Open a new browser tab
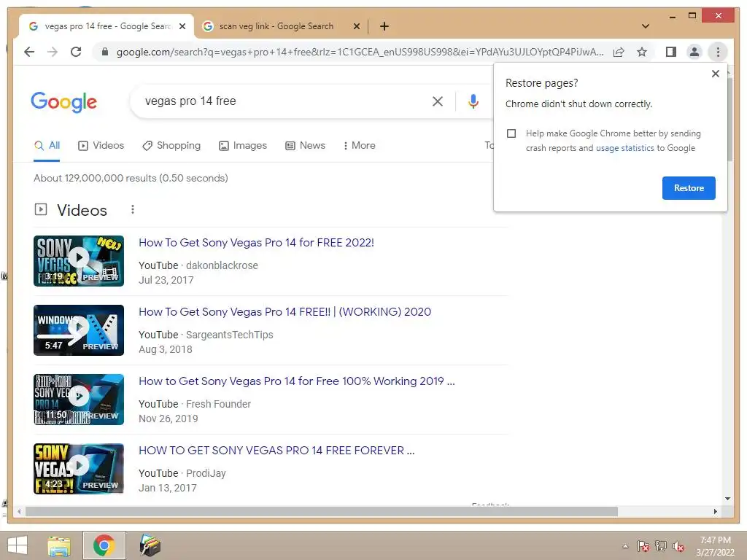The height and width of the screenshot is (560, 747). pyautogui.click(x=384, y=26)
